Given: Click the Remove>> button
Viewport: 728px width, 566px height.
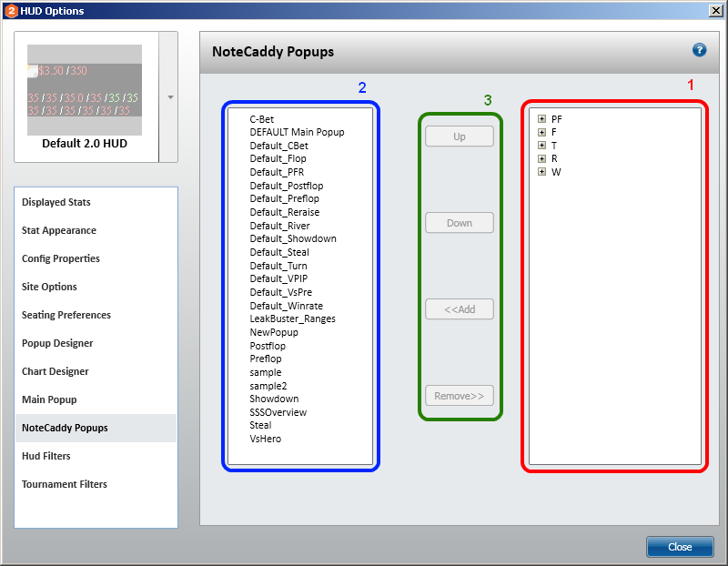Looking at the screenshot, I should 460,396.
